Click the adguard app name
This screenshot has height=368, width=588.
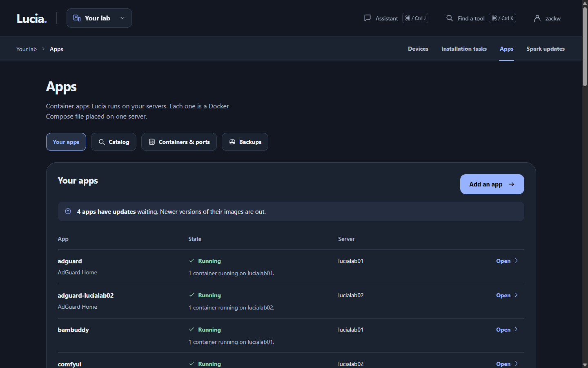(70, 261)
